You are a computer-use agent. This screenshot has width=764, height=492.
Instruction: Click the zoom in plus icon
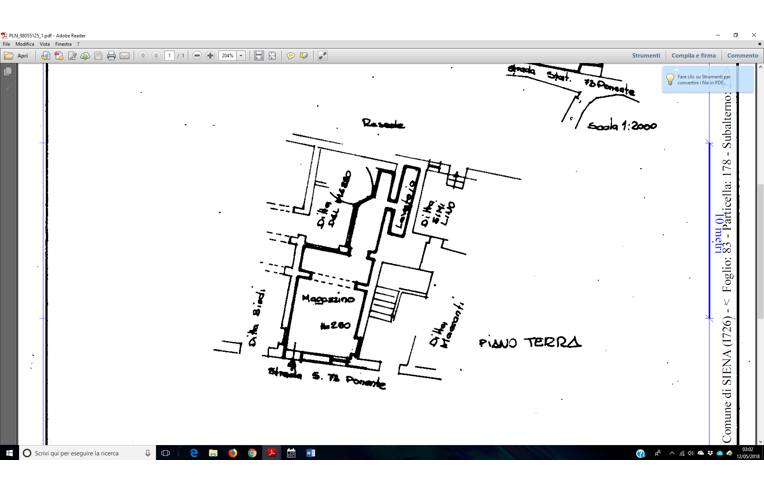[x=210, y=56]
